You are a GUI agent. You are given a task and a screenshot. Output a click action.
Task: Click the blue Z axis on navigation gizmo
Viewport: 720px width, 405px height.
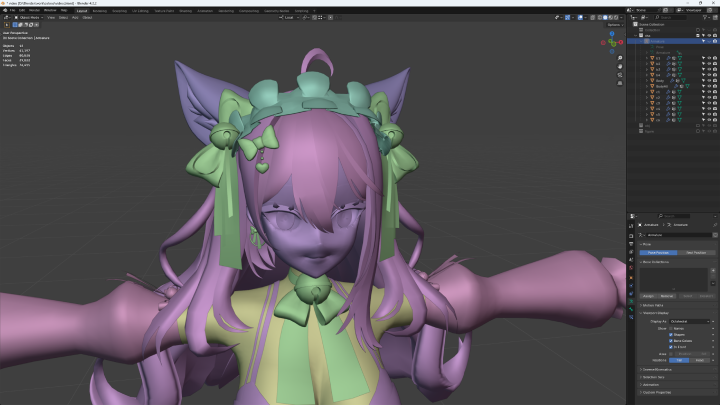click(x=613, y=34)
